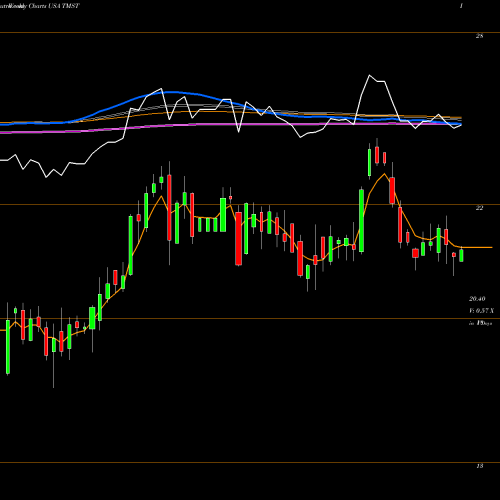Click the flat orange average line extension after last candle
This screenshot has height=500, width=500.
pos(477,247)
